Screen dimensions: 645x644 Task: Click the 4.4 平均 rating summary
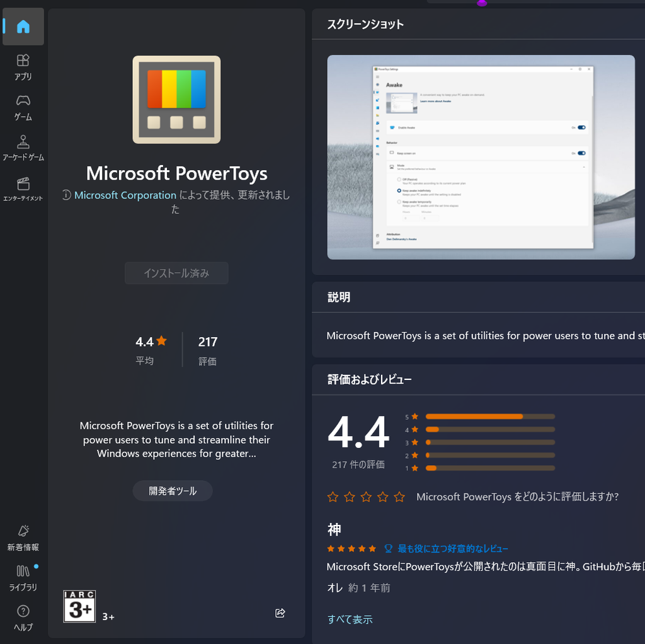coord(151,350)
